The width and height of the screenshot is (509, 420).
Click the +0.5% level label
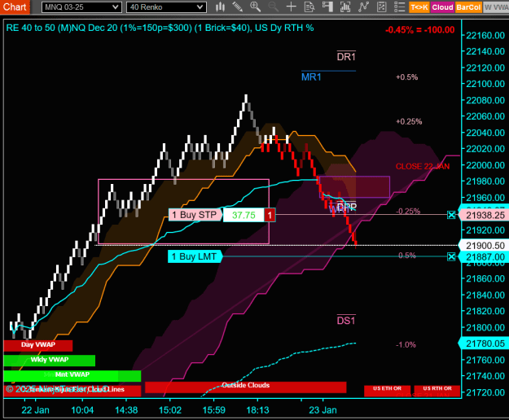coord(406,77)
